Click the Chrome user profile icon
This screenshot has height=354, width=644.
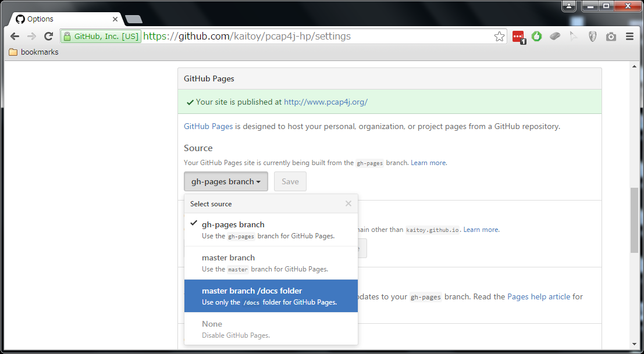(569, 6)
